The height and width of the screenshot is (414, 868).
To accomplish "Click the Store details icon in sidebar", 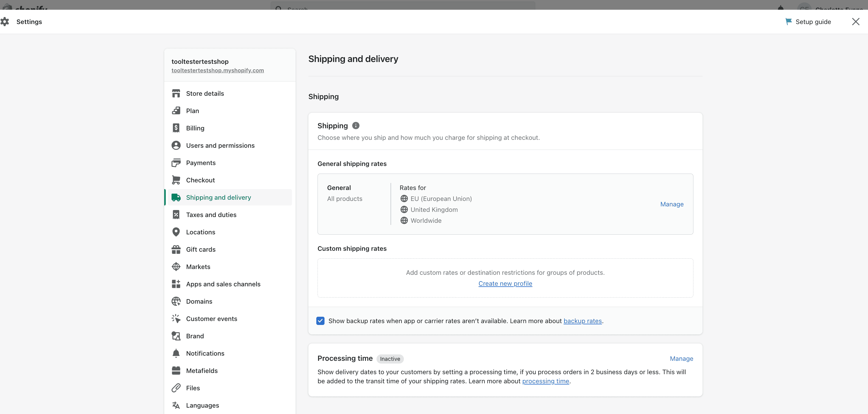I will click(x=176, y=93).
